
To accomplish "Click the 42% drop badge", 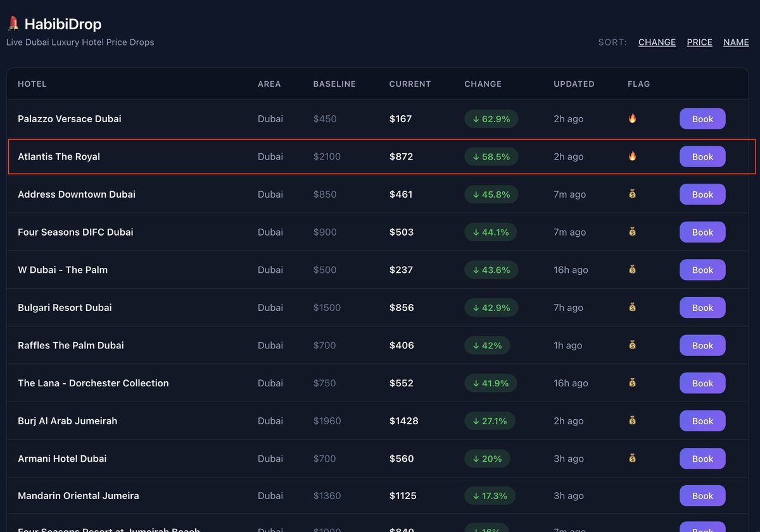I will pyautogui.click(x=487, y=345).
